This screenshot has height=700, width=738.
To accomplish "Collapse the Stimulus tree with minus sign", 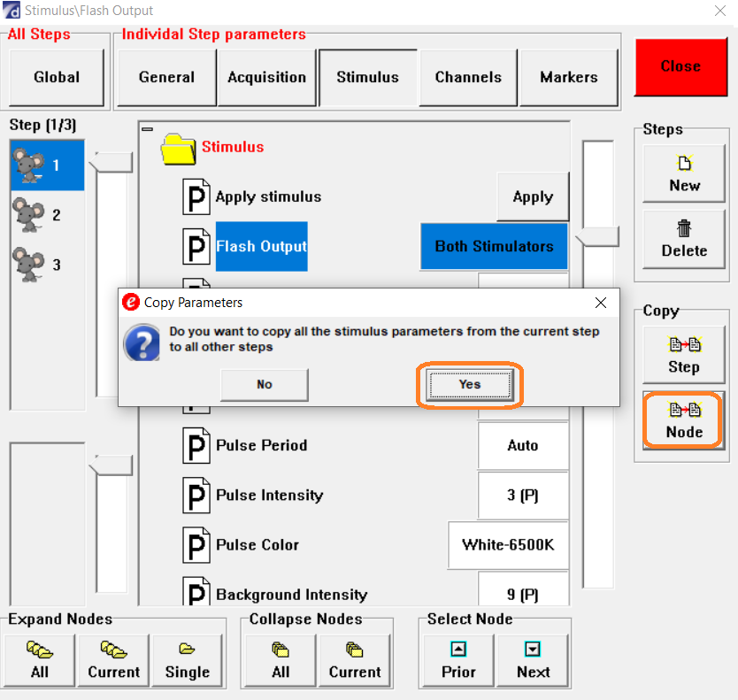I will tap(147, 129).
